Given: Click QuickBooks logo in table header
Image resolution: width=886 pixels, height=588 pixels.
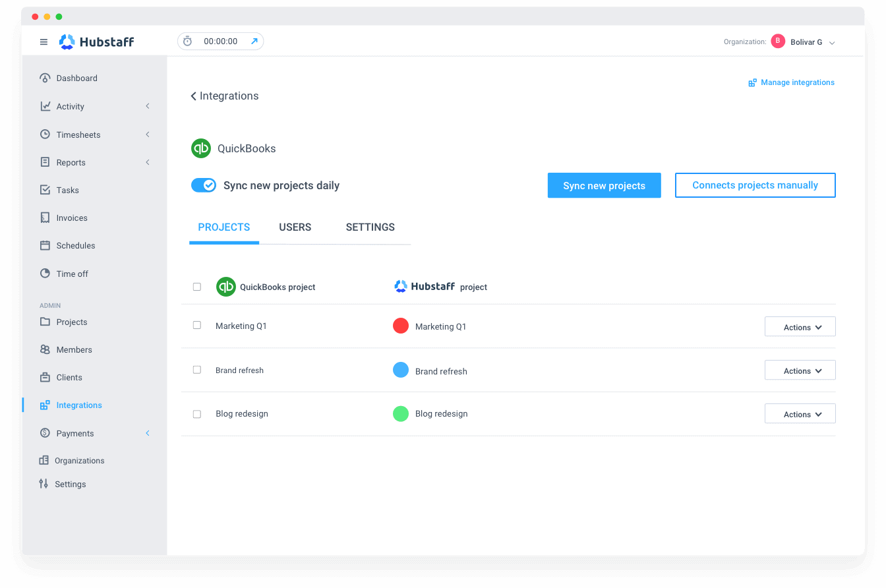Looking at the screenshot, I should pos(226,287).
